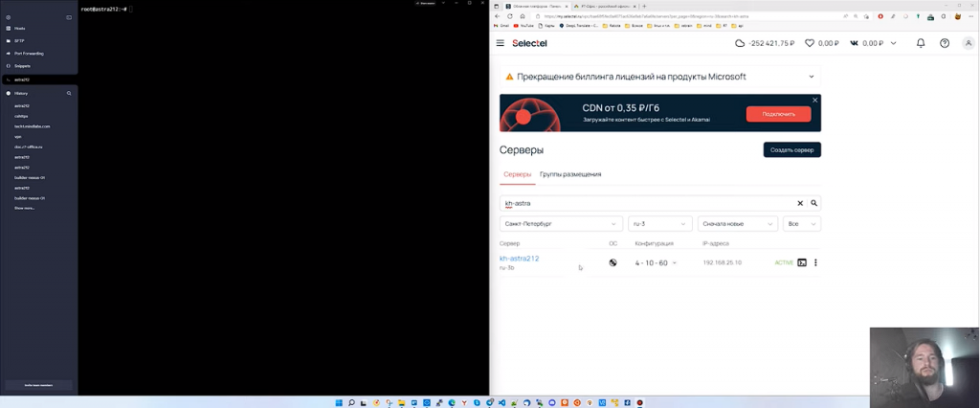
Task: Expand the balance dropdown chevron
Action: (893, 43)
